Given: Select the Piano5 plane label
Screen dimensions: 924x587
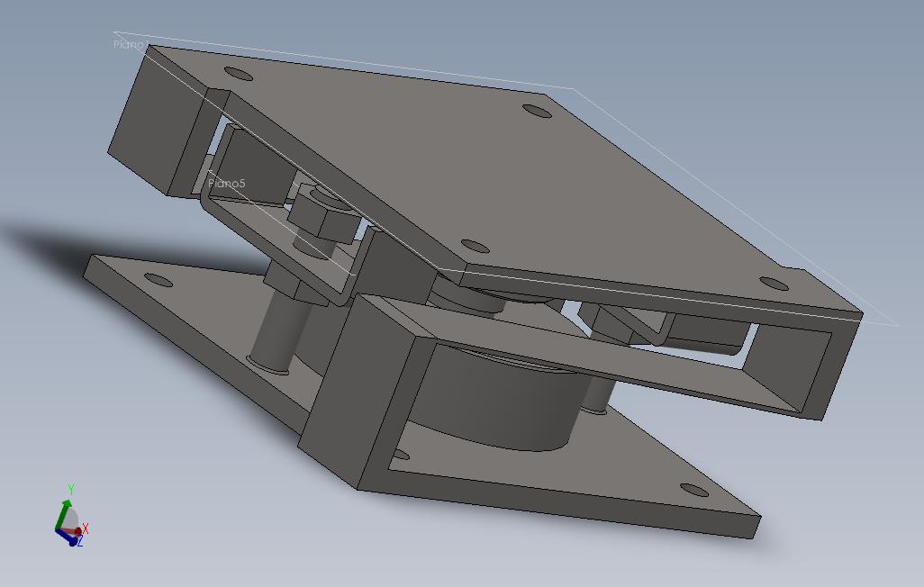Looking at the screenshot, I should point(227,184).
